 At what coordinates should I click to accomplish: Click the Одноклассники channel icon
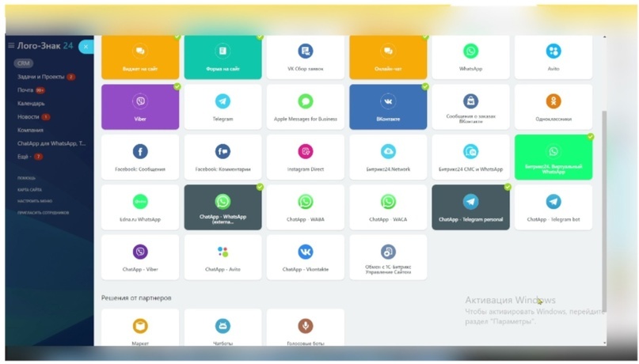553,101
